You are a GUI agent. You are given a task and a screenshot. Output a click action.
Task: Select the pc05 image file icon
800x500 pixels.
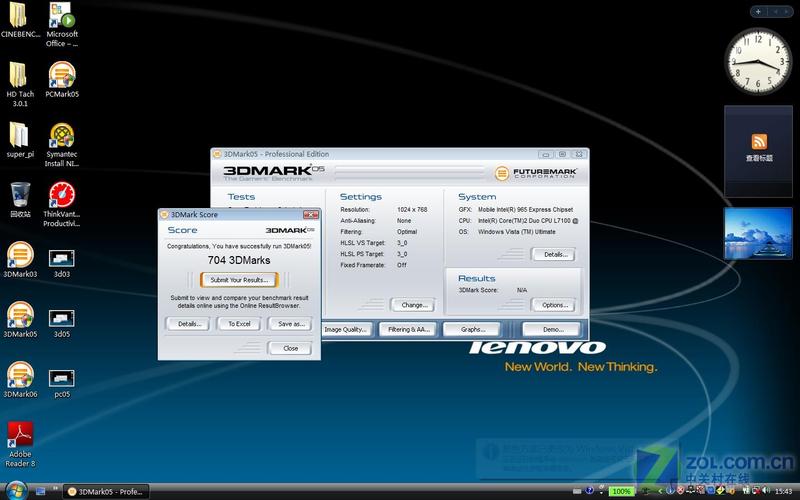pos(62,384)
